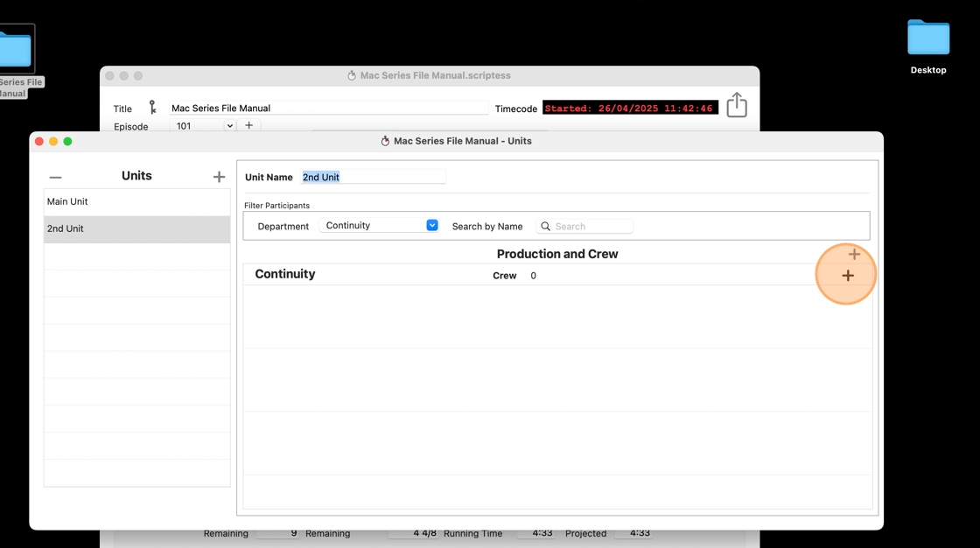
Task: Add a new unit with plus icon
Action: click(219, 177)
